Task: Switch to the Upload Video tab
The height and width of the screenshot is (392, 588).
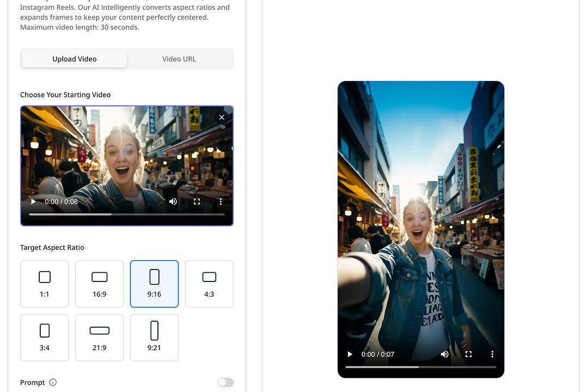Action: point(74,58)
